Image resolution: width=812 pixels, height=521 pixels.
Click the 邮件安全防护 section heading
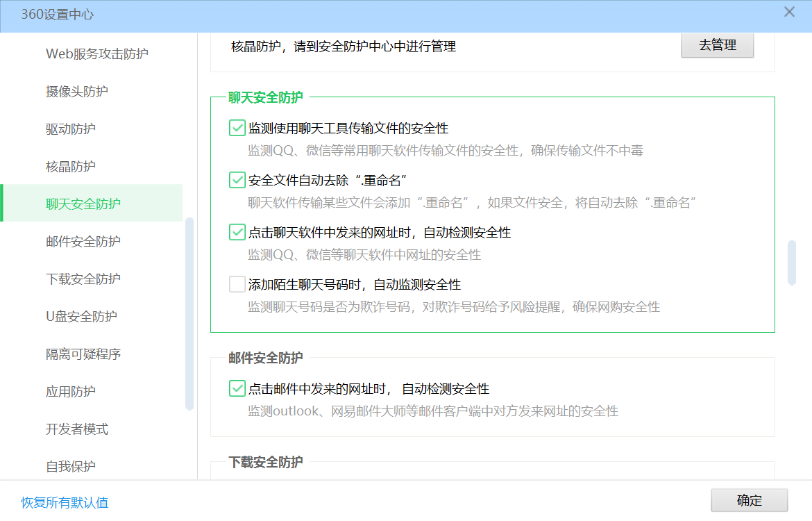click(266, 358)
